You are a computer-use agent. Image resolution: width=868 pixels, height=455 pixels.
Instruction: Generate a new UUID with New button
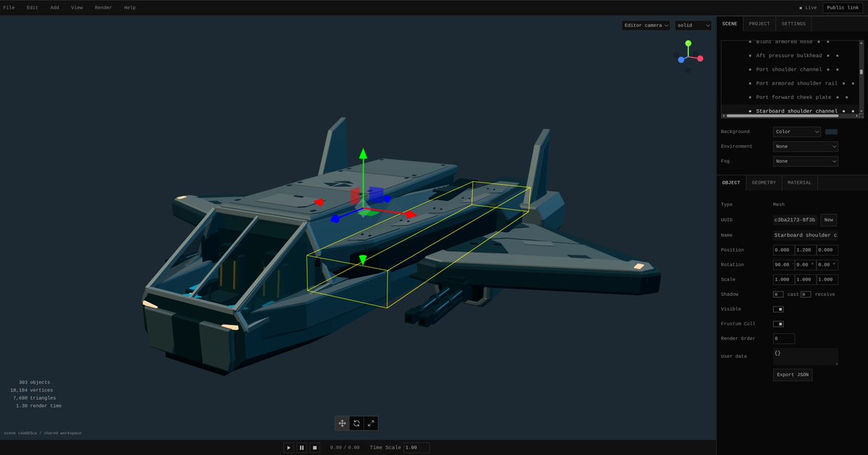coord(828,220)
